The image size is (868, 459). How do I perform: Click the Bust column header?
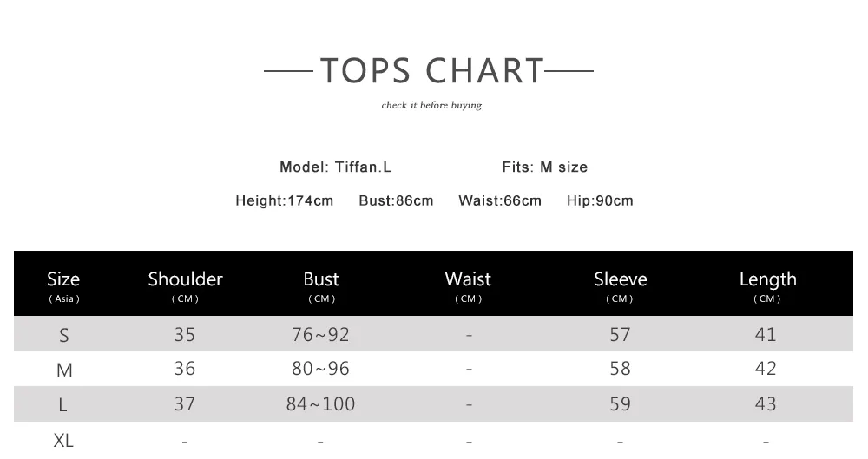[x=321, y=286]
